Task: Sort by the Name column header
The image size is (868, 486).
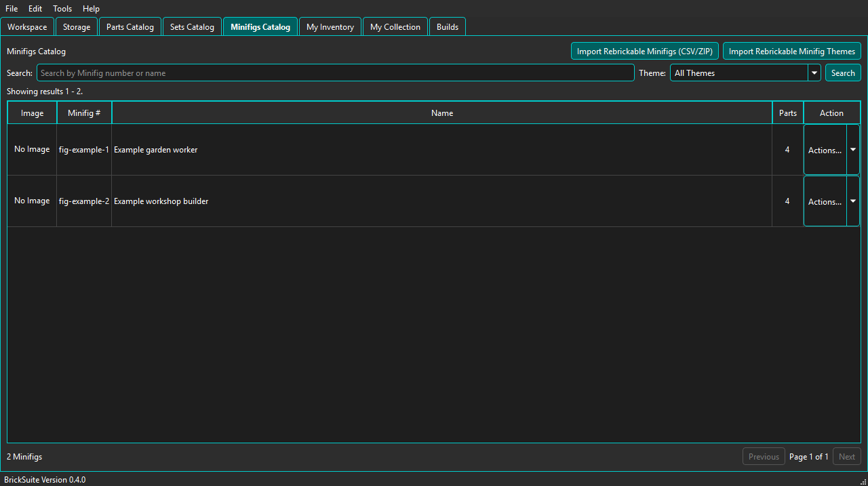Action: [x=442, y=113]
